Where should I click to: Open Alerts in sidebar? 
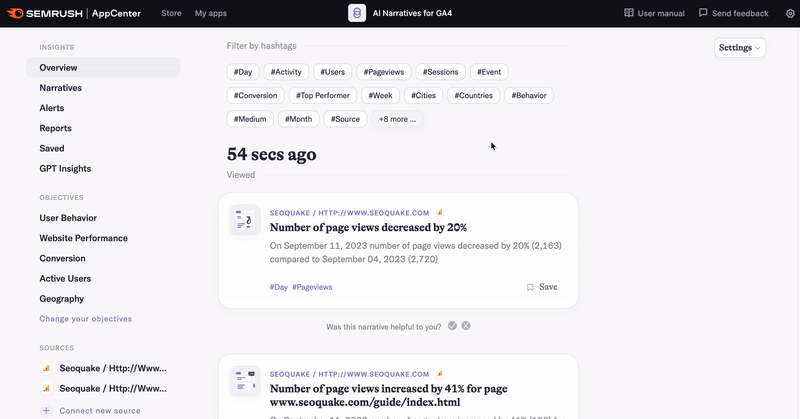52,108
